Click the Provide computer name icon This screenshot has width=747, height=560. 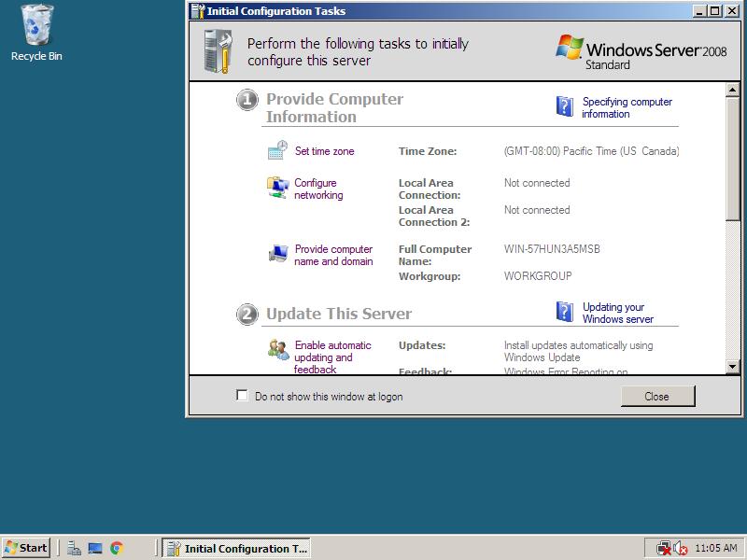click(x=277, y=254)
